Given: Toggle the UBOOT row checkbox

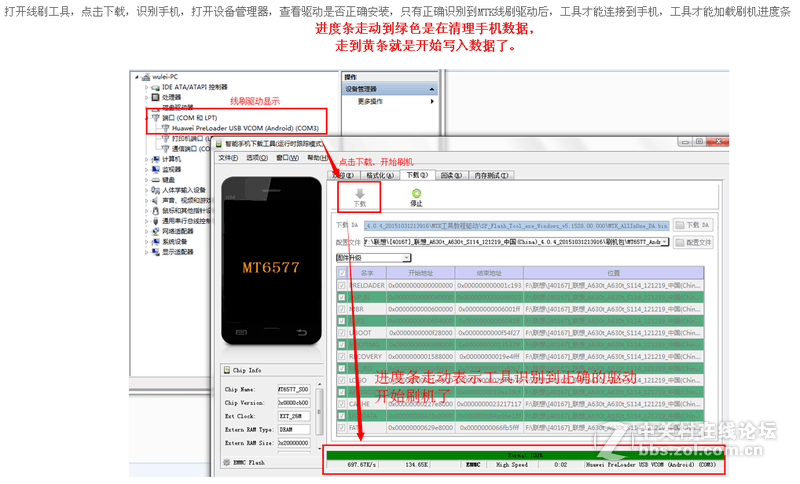Looking at the screenshot, I should pyautogui.click(x=342, y=333).
